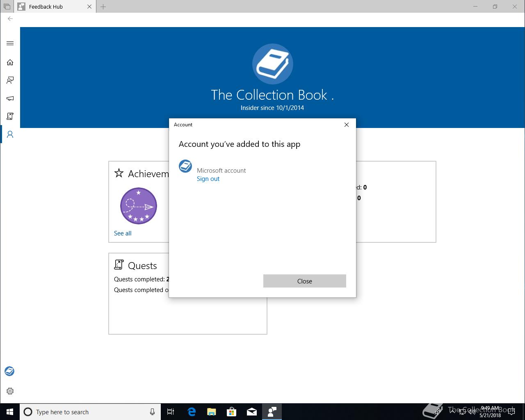Image resolution: width=525 pixels, height=420 pixels.
Task: Click Feedback Hub taskbar icon
Action: click(272, 412)
